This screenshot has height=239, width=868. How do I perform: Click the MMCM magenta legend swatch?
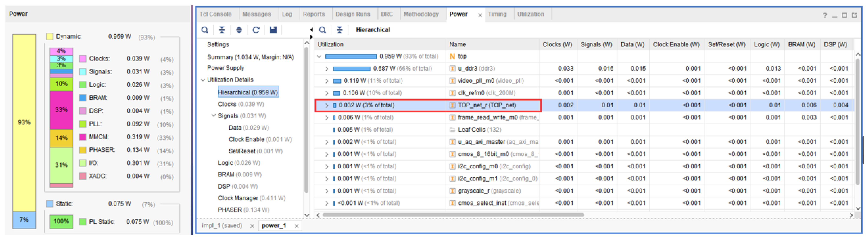[x=83, y=137]
